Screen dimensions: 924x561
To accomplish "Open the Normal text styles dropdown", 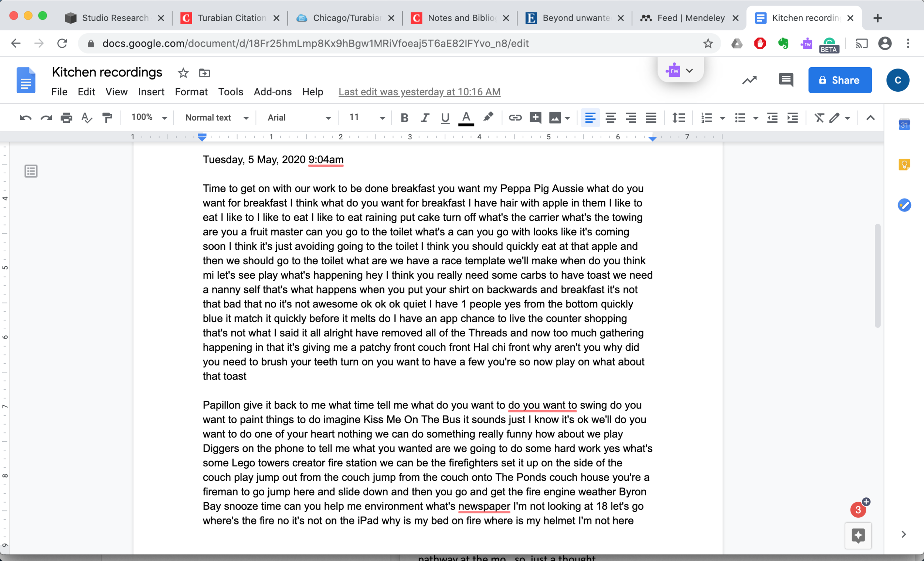I will click(217, 118).
